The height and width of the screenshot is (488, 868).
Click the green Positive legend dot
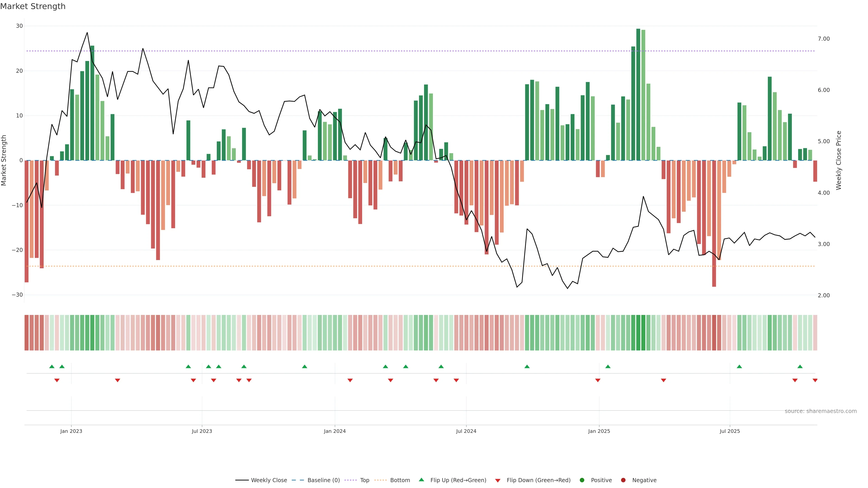tap(582, 480)
